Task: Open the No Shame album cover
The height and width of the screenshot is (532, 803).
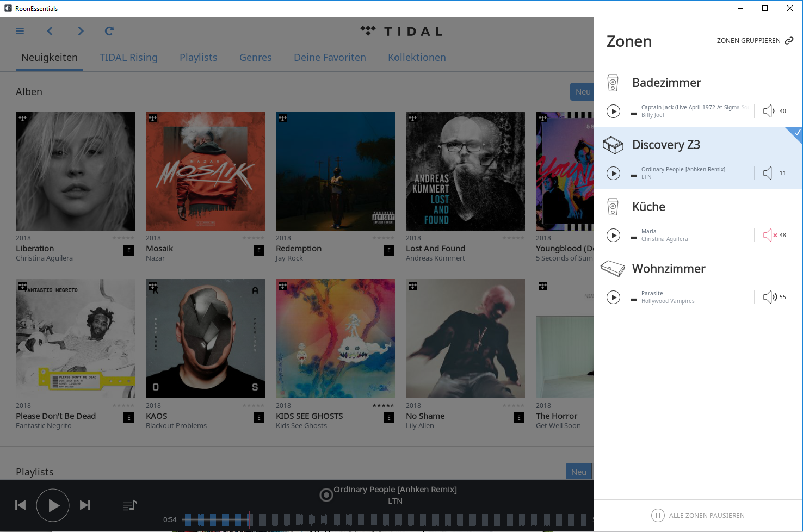Action: pos(465,338)
